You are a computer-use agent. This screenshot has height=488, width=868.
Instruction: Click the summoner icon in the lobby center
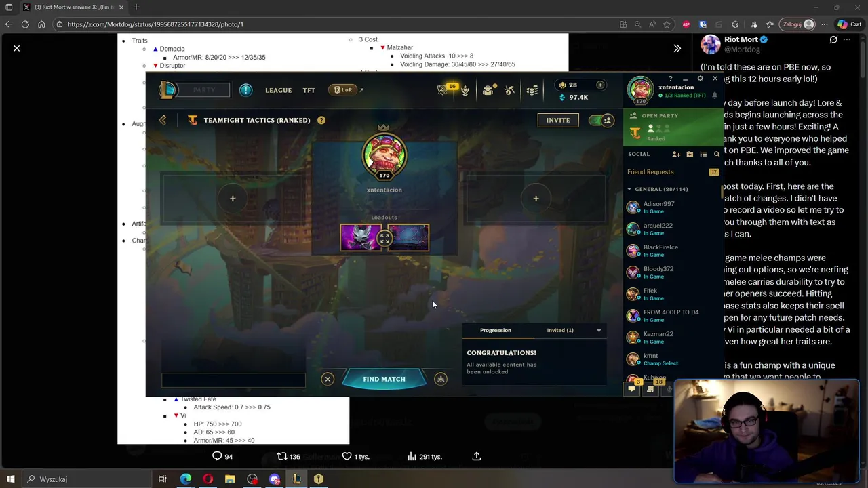click(x=384, y=155)
